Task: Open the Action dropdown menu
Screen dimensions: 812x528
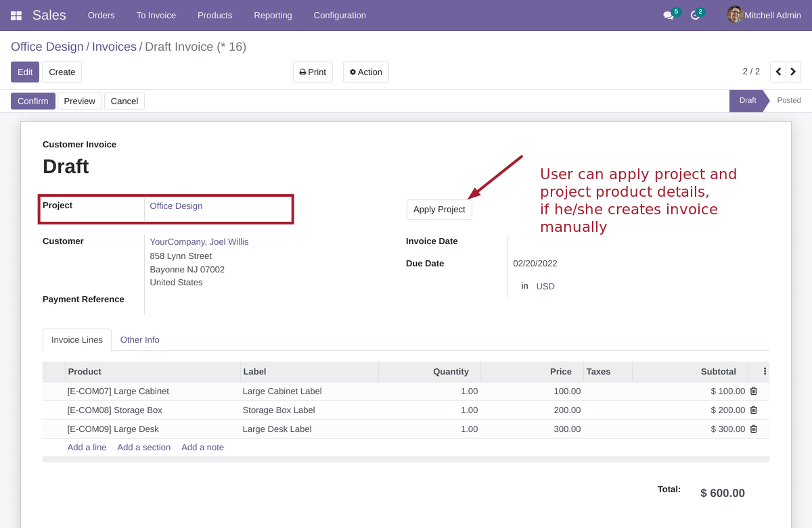Action: click(365, 72)
